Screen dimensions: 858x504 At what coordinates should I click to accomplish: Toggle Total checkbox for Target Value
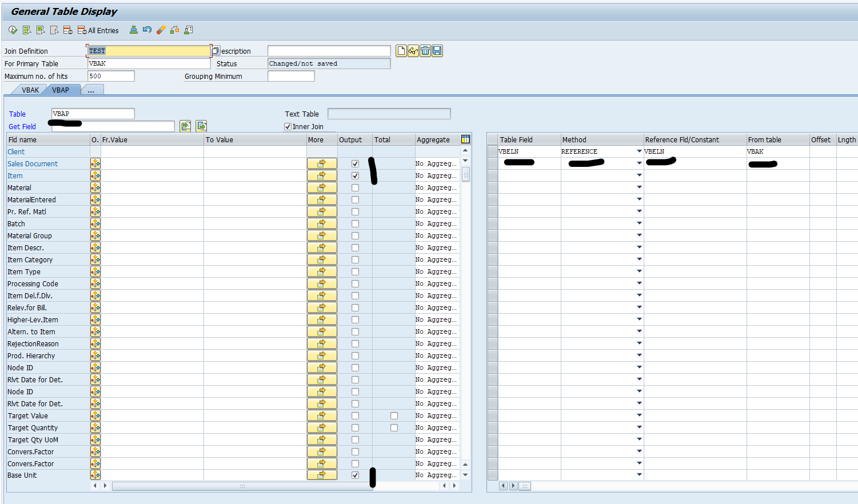click(x=394, y=416)
